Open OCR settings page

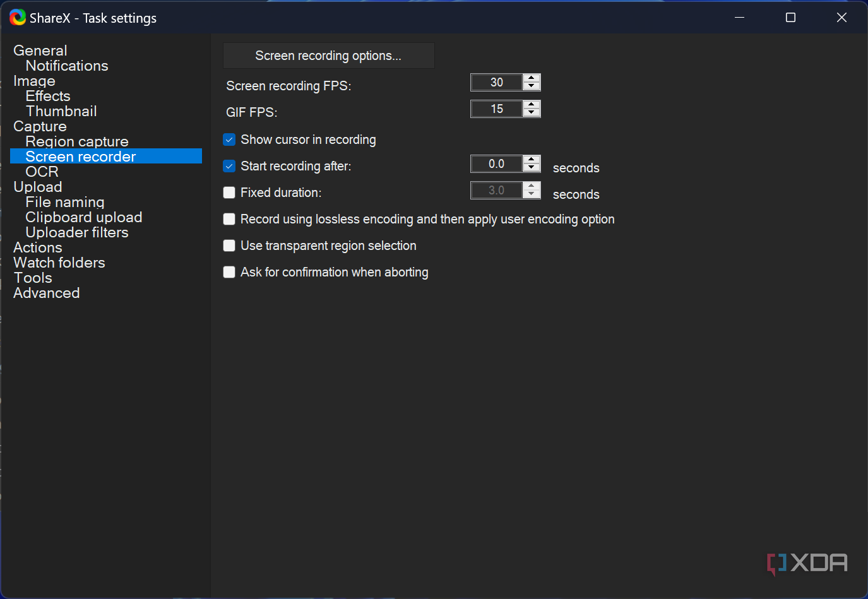42,172
